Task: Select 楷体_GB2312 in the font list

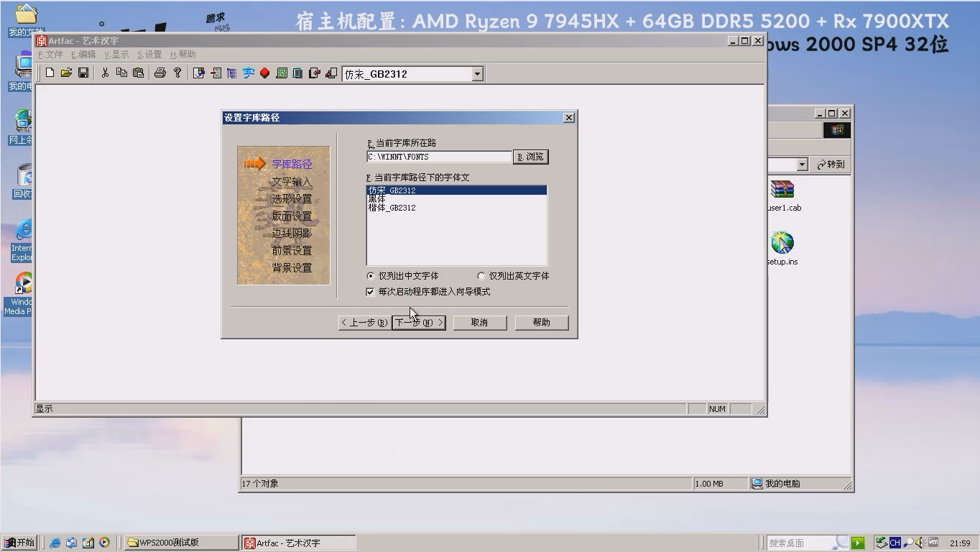Action: pyautogui.click(x=456, y=208)
